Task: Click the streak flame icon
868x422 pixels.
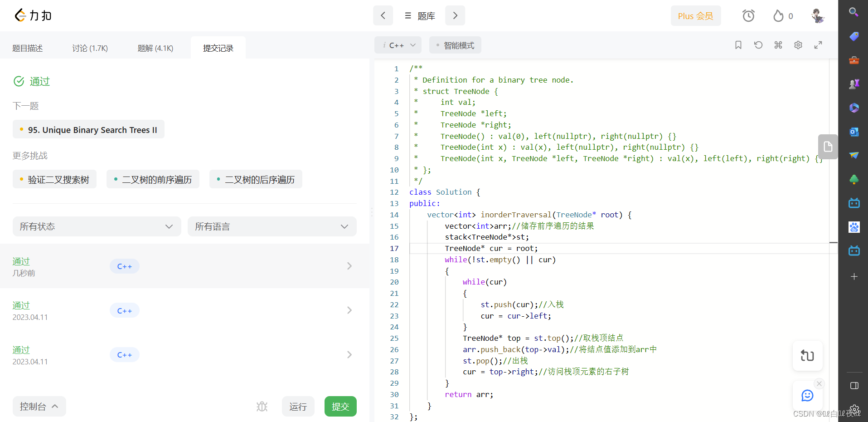Action: click(778, 16)
